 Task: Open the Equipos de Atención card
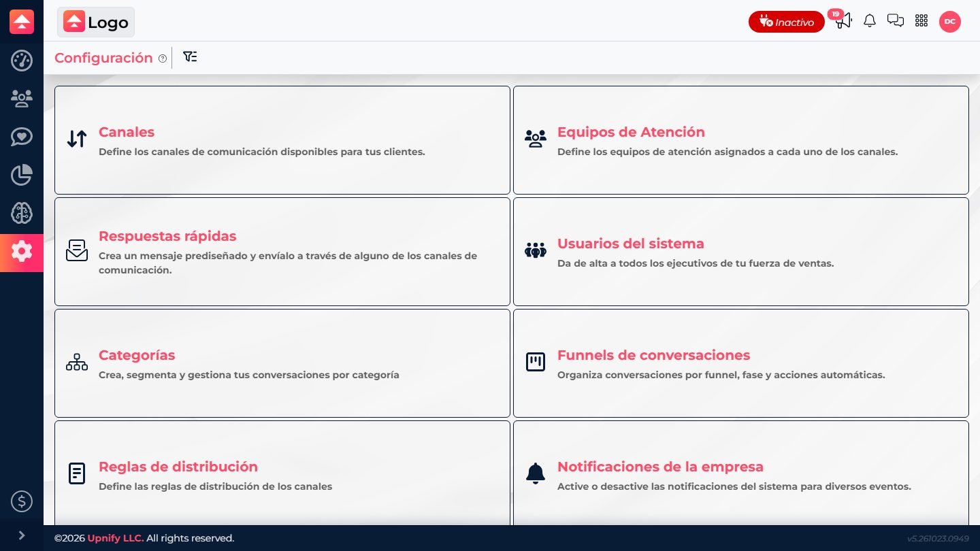(x=741, y=140)
